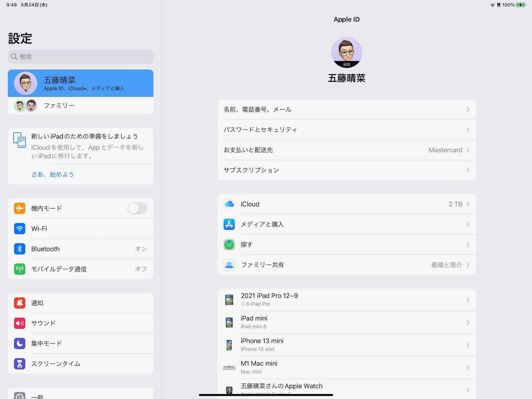Tap the search magnifier icon
This screenshot has width=532, height=399.
[x=14, y=57]
